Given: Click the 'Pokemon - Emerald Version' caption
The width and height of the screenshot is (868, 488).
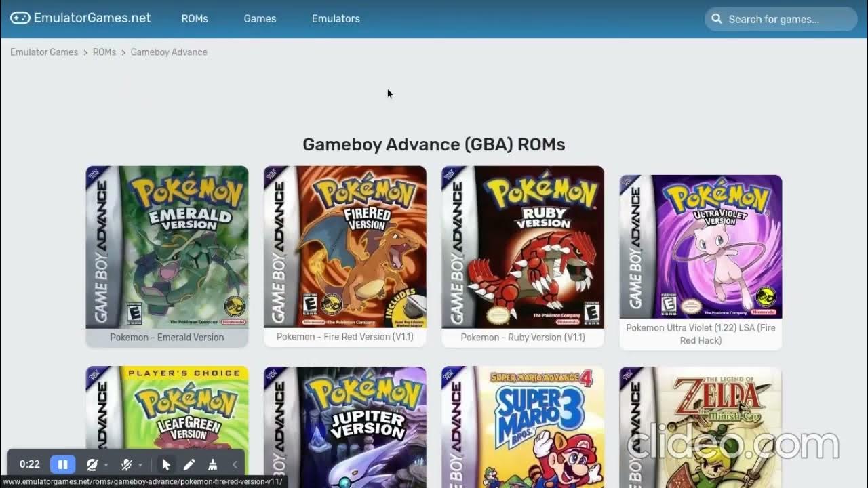Looking at the screenshot, I should 167,337.
